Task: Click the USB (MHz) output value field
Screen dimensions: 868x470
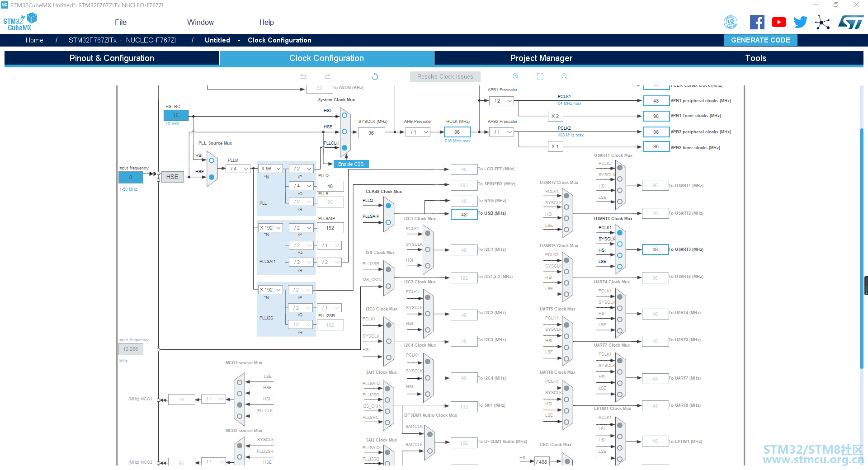Action: tap(464, 215)
